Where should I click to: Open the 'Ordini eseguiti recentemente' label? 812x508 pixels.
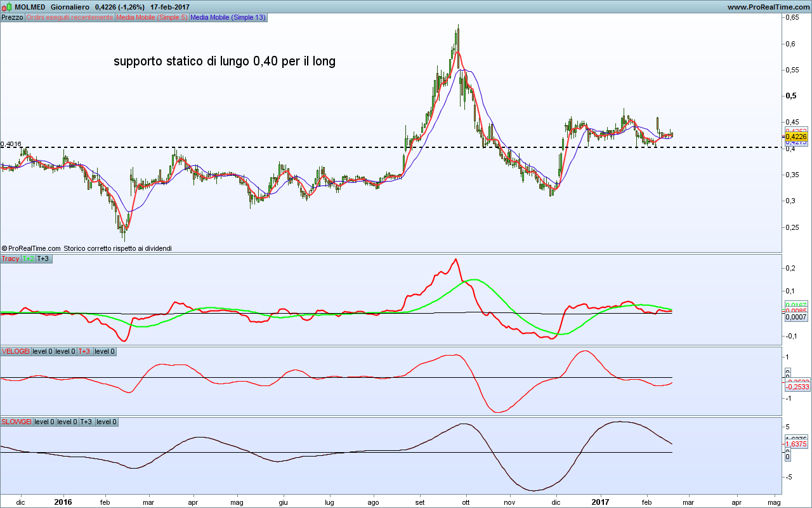click(69, 18)
